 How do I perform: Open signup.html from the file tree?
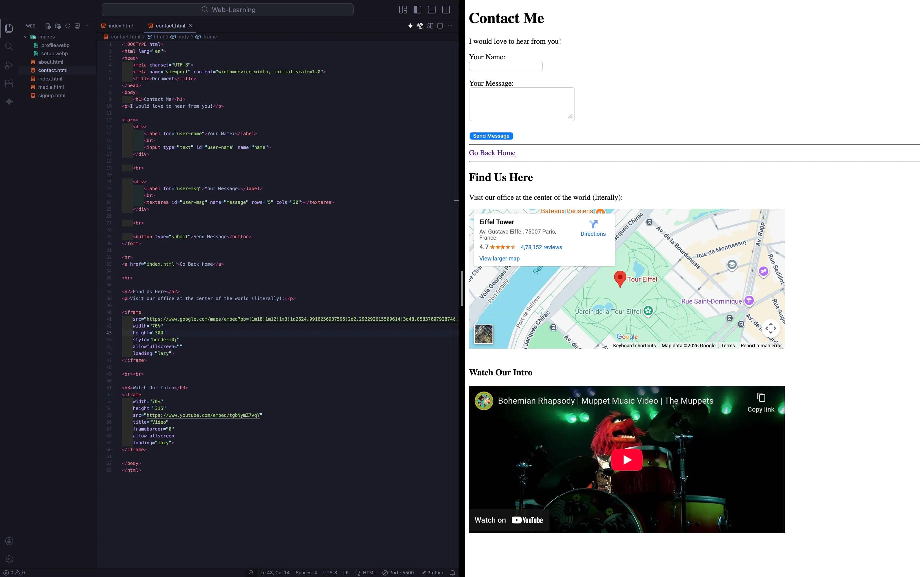[51, 95]
